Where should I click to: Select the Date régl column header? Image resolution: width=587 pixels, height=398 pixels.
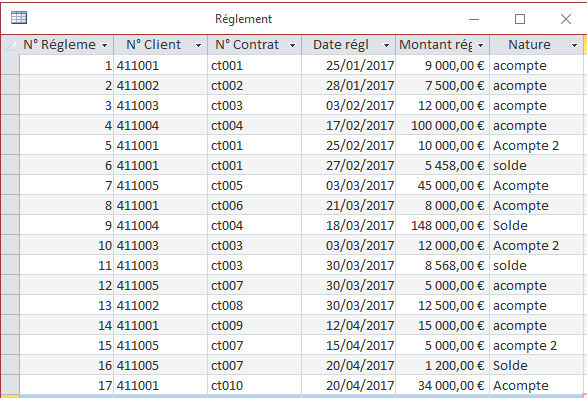349,45
